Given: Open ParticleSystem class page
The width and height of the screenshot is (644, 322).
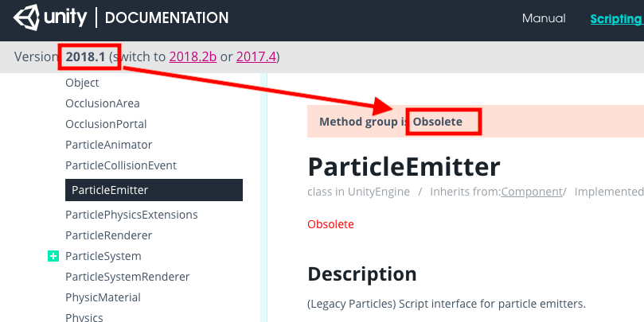Looking at the screenshot, I should coord(103,256).
